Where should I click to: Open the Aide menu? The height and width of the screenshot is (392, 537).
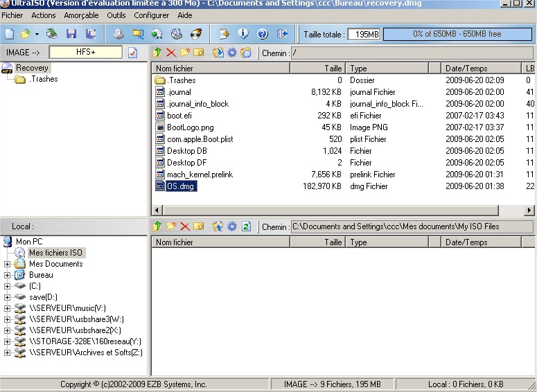click(x=185, y=15)
